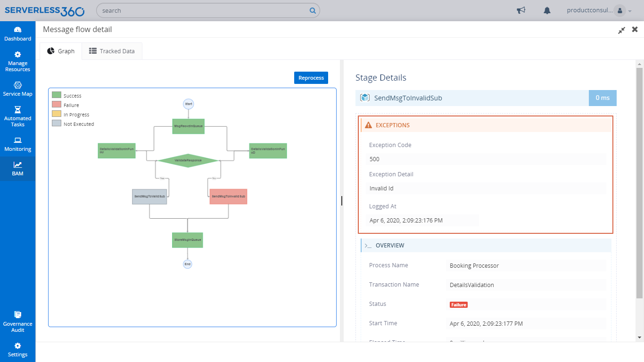Select the Start node in graph
644x362 pixels.
[x=189, y=104]
